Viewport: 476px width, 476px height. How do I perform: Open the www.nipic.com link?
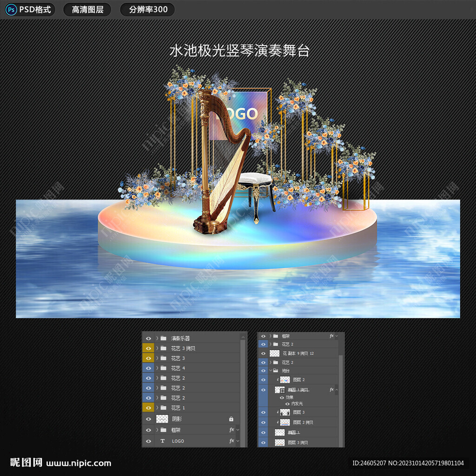79,463
